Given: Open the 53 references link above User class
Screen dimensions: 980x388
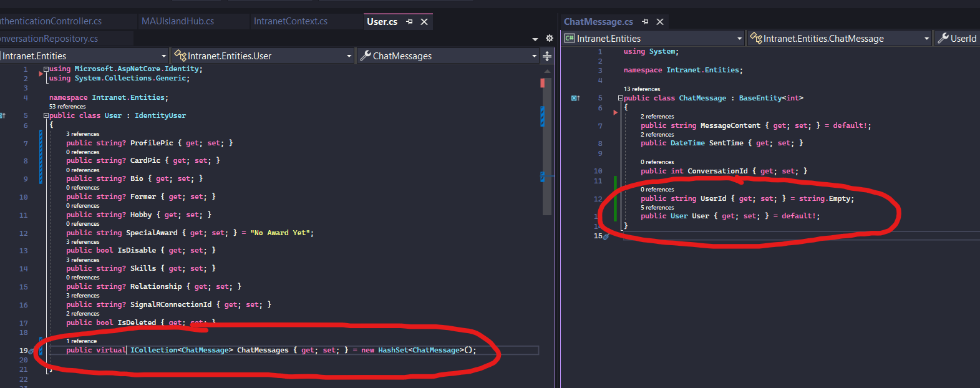Looking at the screenshot, I should pyautogui.click(x=67, y=107).
